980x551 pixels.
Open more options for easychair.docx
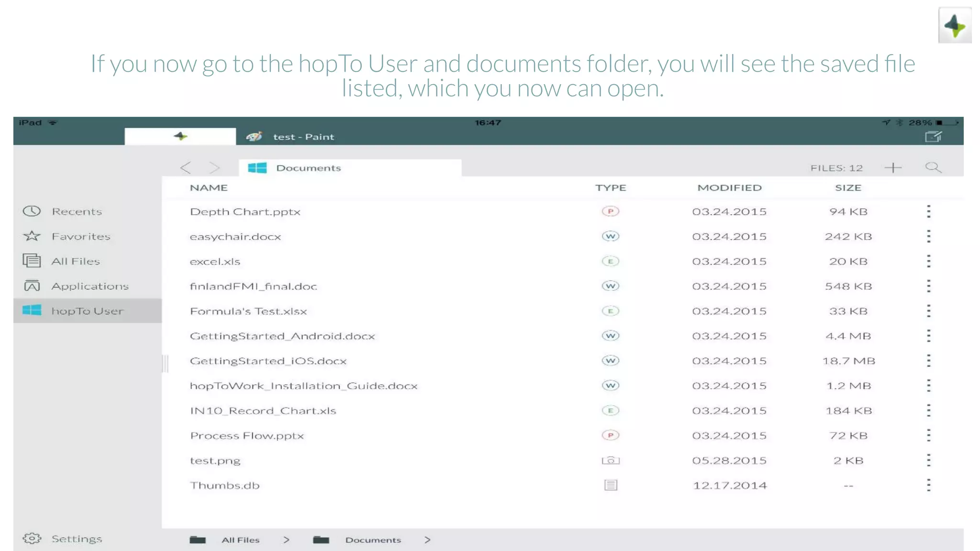tap(928, 236)
